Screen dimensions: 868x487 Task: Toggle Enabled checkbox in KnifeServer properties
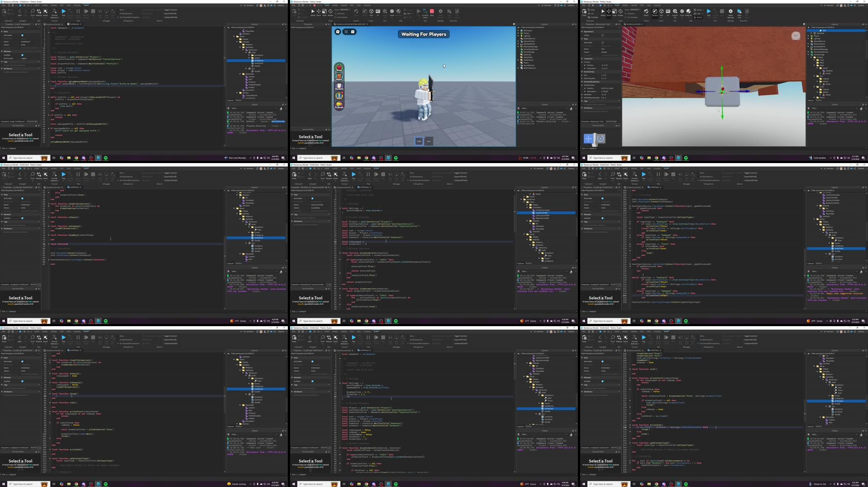click(22, 55)
